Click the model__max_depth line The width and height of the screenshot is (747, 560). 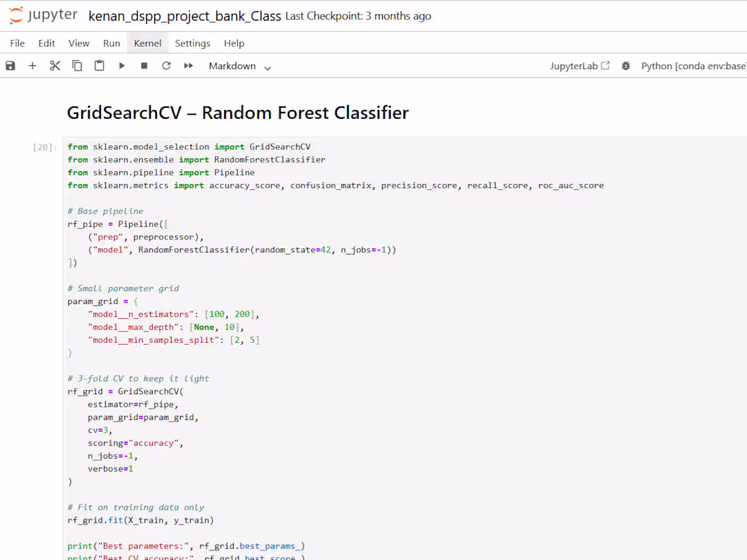(x=166, y=326)
